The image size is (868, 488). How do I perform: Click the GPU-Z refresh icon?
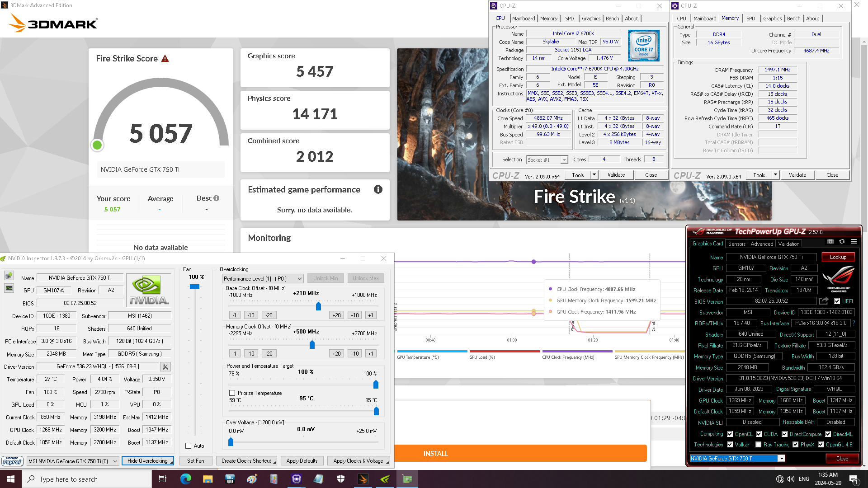click(842, 242)
